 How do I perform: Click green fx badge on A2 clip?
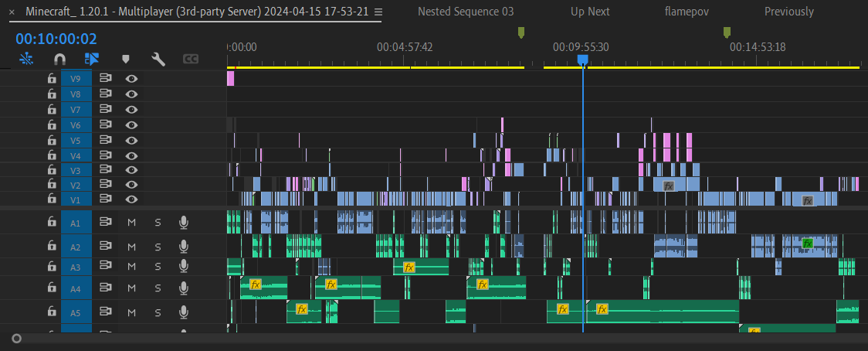tap(807, 243)
